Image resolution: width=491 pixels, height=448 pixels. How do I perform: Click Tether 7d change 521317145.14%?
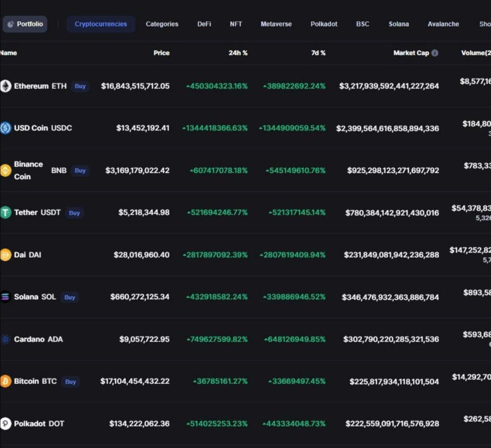[297, 213]
